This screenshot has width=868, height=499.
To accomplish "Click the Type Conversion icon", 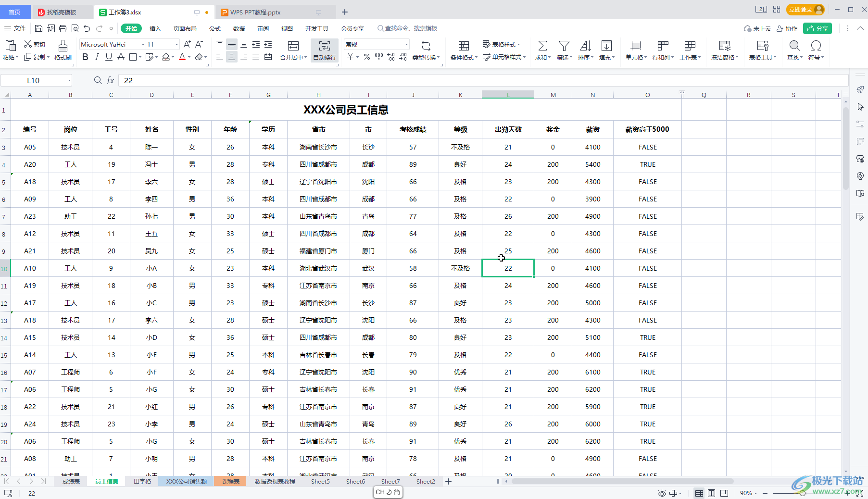I will [x=426, y=46].
